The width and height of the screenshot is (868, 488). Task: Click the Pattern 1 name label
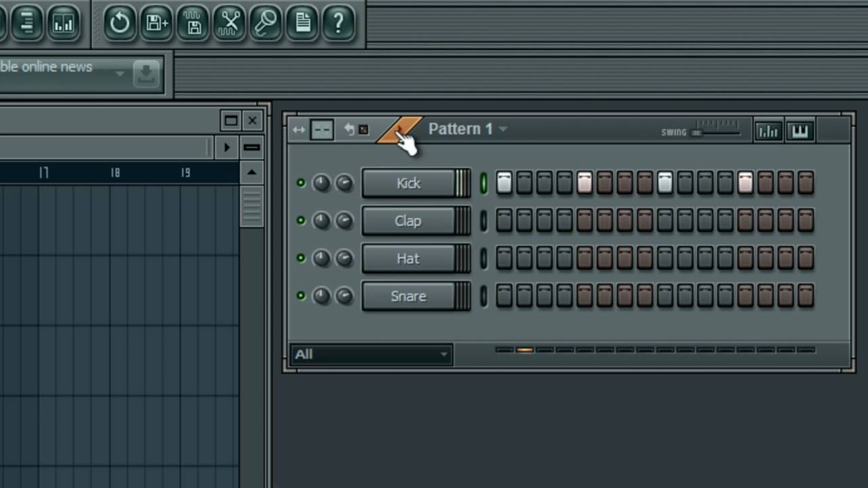460,129
